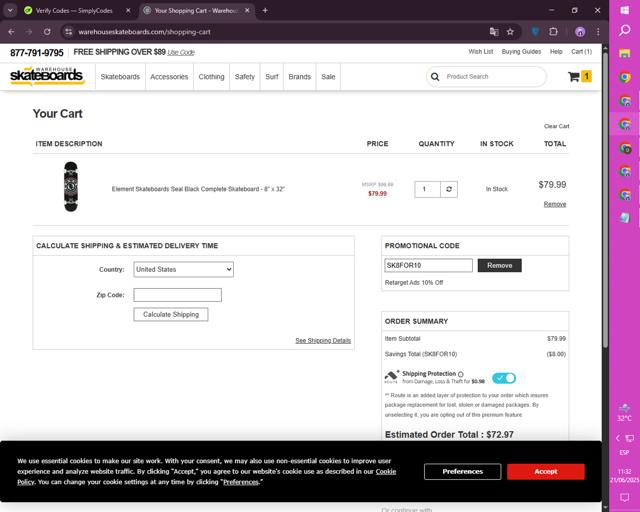The image size is (640, 512).
Task: Open the Clothing menu
Action: pos(211,77)
